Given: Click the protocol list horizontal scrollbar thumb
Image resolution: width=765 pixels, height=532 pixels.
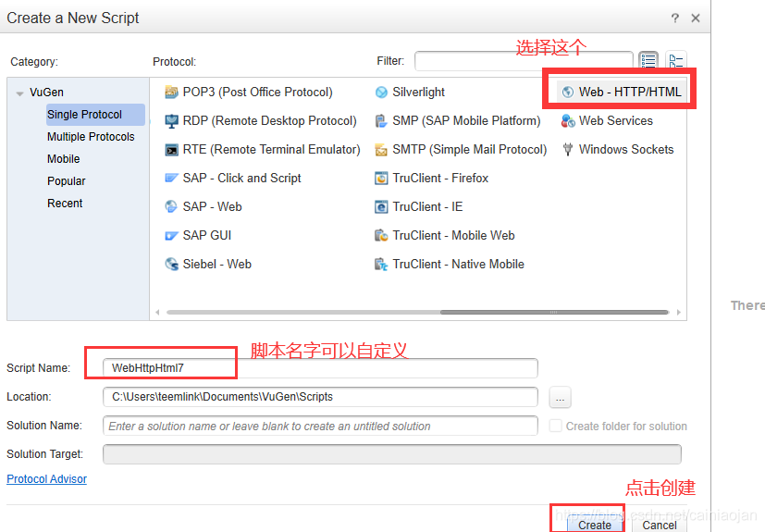Looking at the screenshot, I should click(554, 312).
